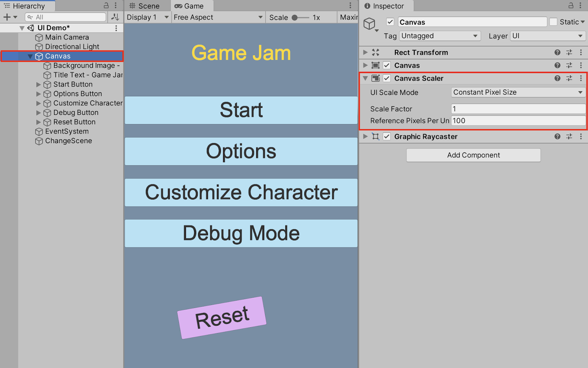Screen dimensions: 588x368
Task: Click the Customize Character button
Action: click(241, 192)
